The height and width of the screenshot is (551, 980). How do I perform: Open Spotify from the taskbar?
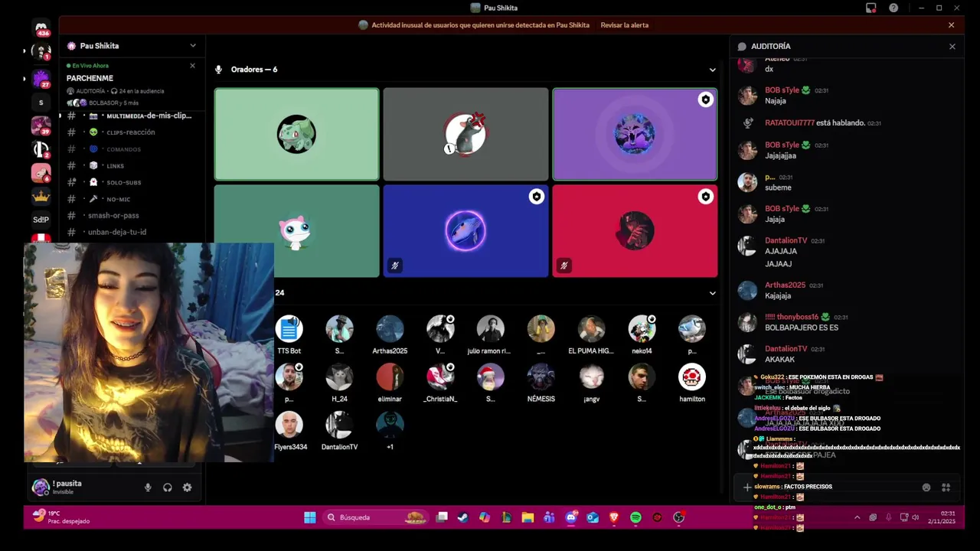point(635,517)
